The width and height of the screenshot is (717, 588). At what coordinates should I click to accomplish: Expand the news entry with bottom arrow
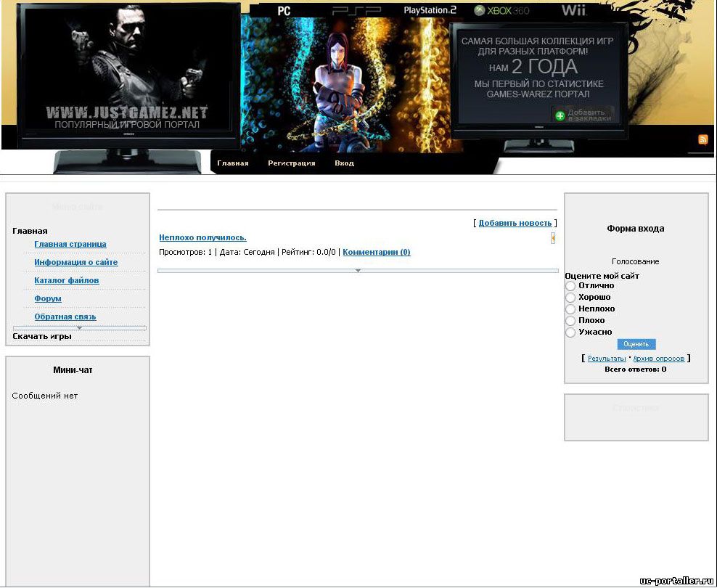358,271
